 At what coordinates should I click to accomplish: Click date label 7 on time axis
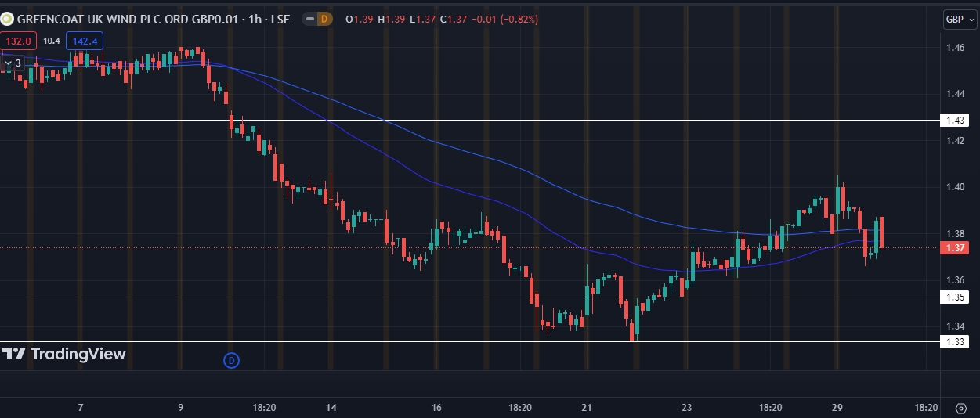pyautogui.click(x=81, y=408)
